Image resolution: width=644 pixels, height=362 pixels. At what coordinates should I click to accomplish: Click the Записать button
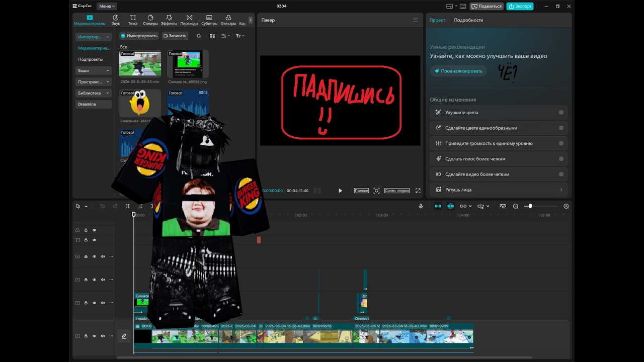(175, 36)
